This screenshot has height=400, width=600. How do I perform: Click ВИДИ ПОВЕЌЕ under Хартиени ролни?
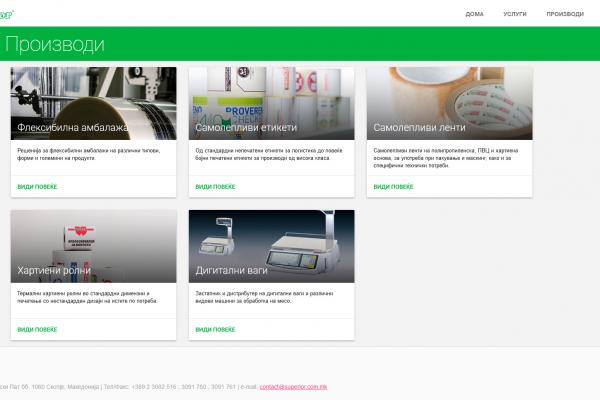coord(38,329)
